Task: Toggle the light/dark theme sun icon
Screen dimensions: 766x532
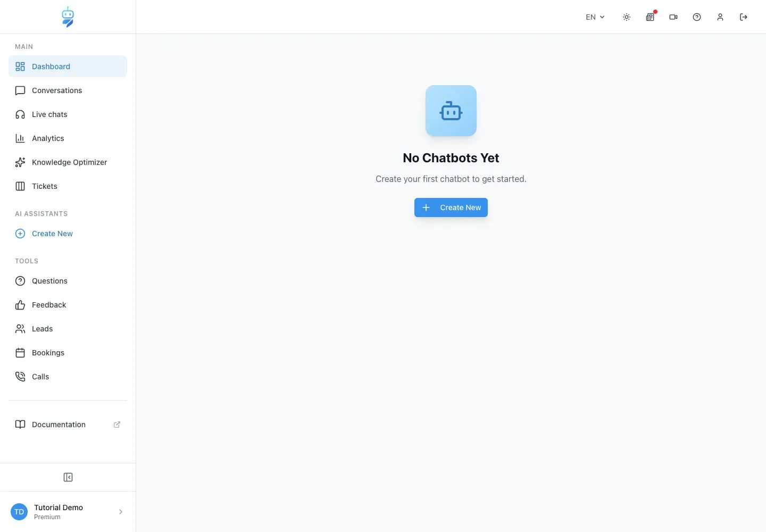Action: point(627,17)
